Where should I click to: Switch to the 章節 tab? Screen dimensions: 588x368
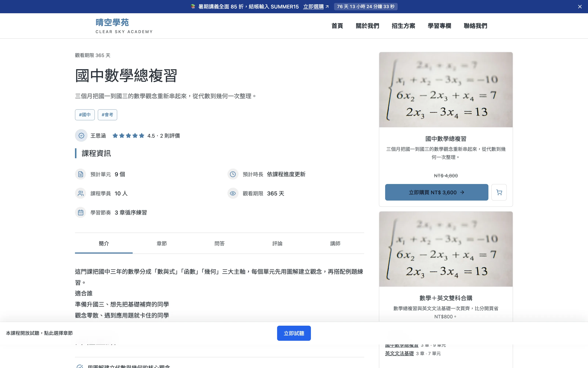click(x=162, y=243)
